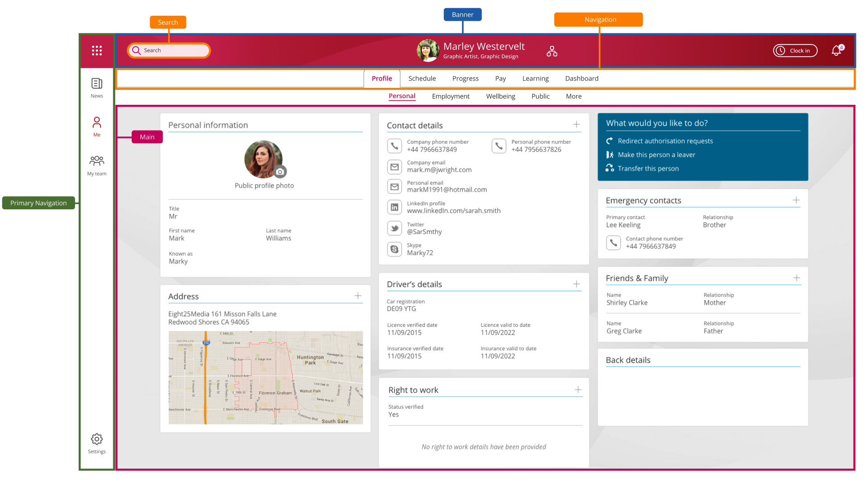
Task: Click primary contact Lee Keeling
Action: click(x=623, y=225)
